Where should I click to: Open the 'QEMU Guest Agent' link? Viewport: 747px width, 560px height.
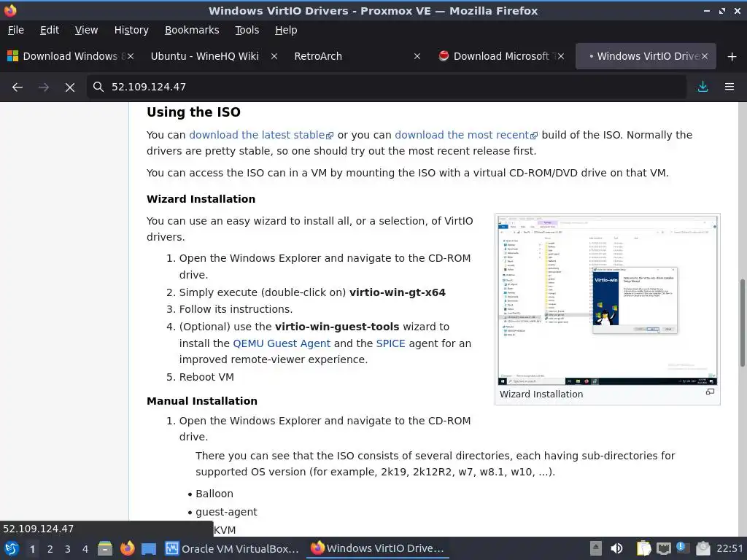[x=282, y=343]
